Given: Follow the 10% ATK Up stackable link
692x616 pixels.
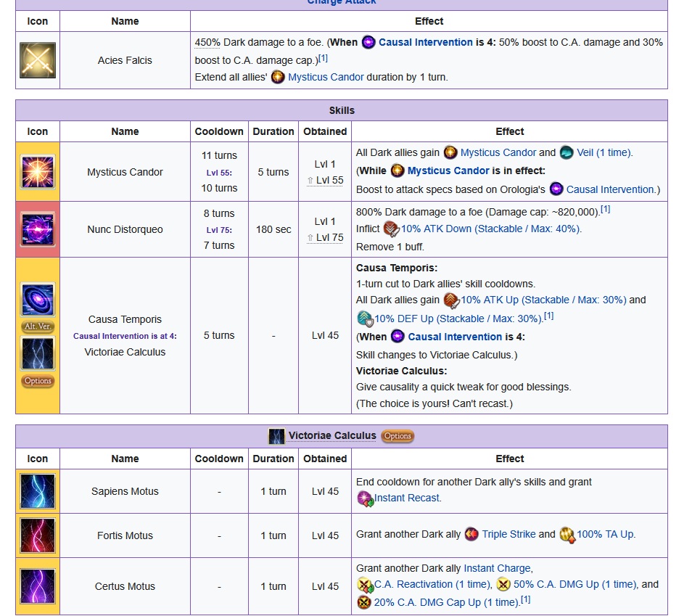Looking at the screenshot, I should pyautogui.click(x=543, y=300).
